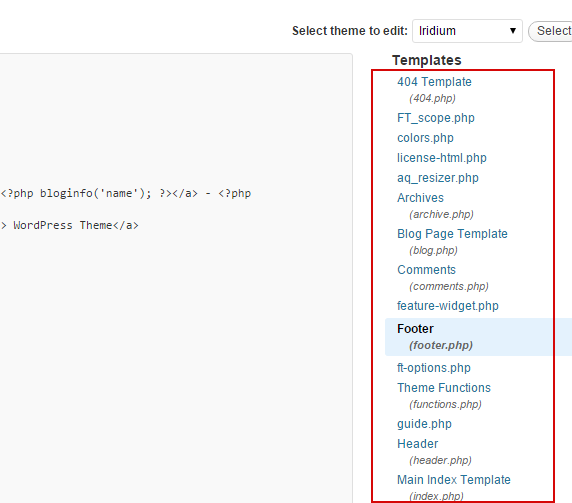Click the (functions.php) filename text
This screenshot has height=503, width=572.
445,405
